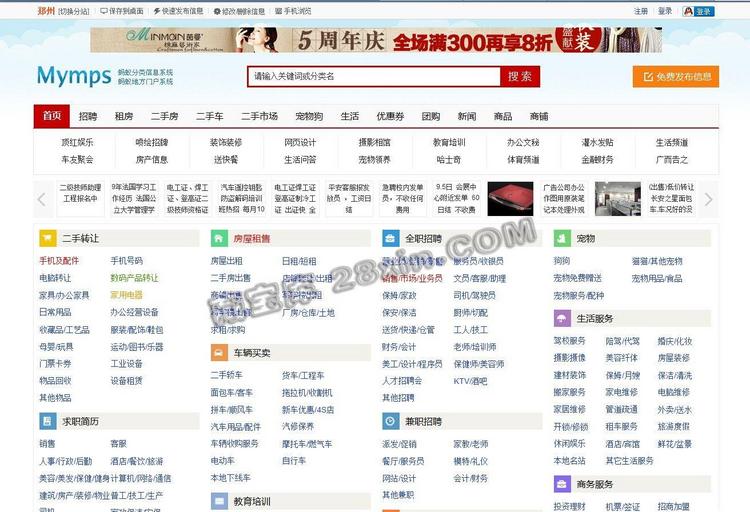750x512 pixels.
Task: Click the clock icon beside 兼职招聘
Action: (x=390, y=421)
